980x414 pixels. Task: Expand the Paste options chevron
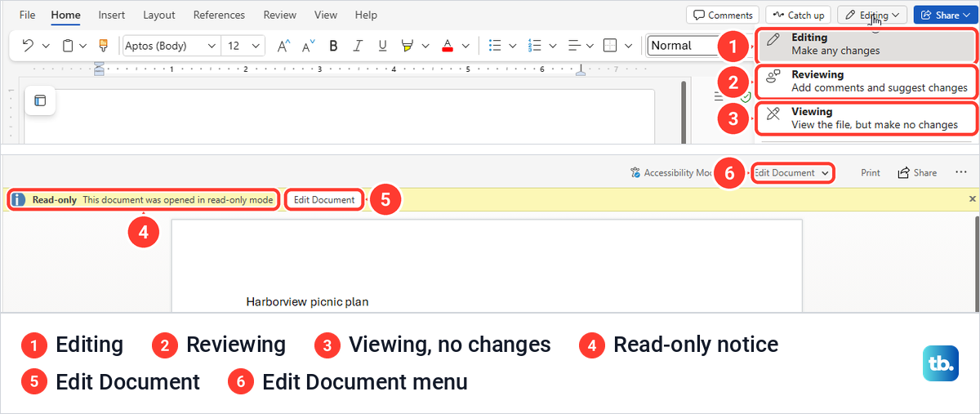(85, 46)
